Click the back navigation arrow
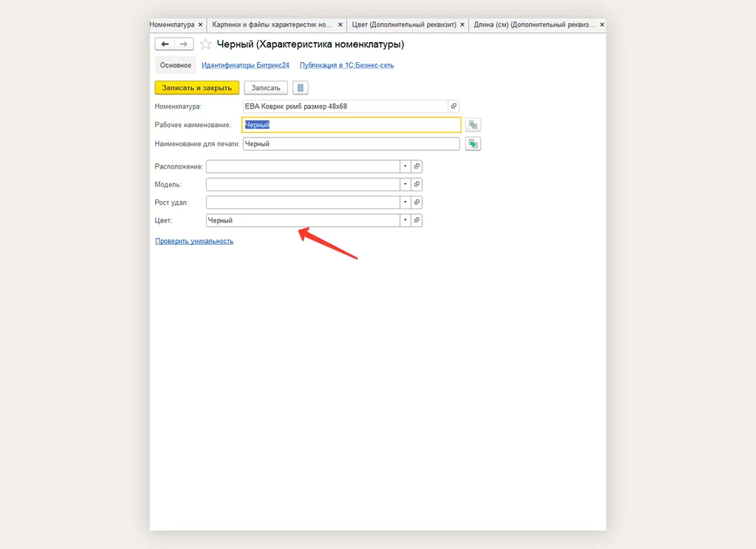756x549 pixels. (165, 44)
